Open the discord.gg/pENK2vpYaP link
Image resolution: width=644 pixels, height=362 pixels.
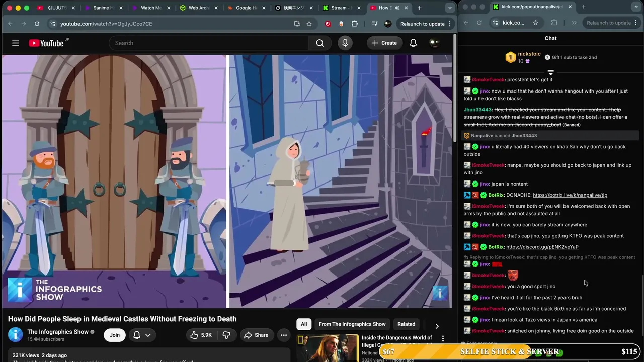tap(542, 247)
